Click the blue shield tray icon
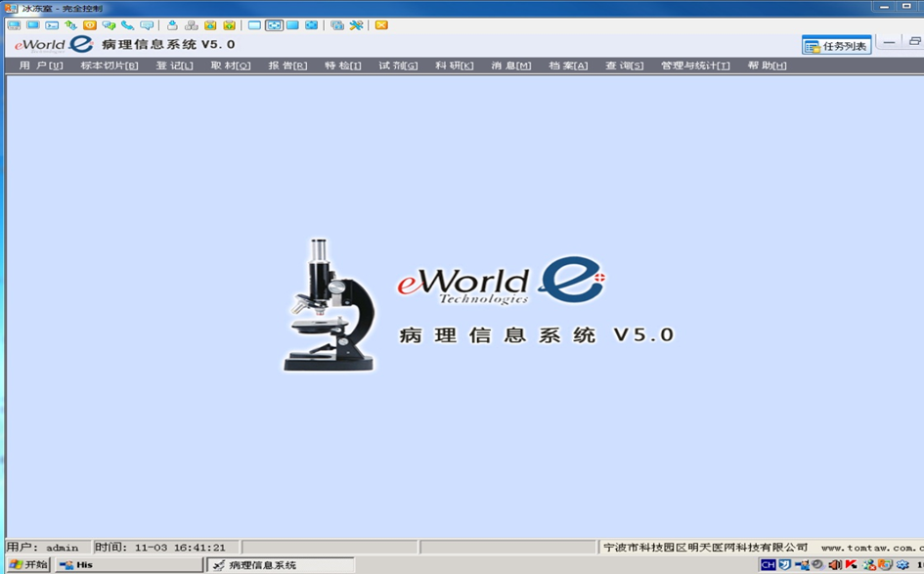The width and height of the screenshot is (924, 574). point(784,564)
